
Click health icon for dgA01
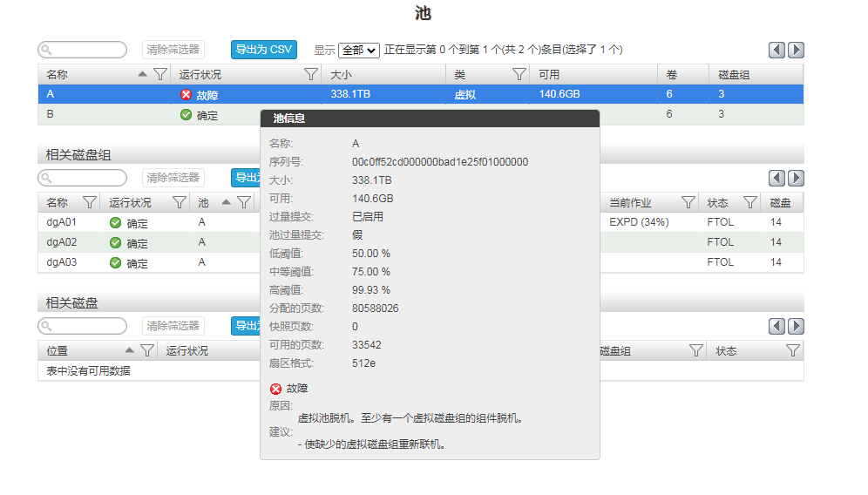tap(115, 222)
